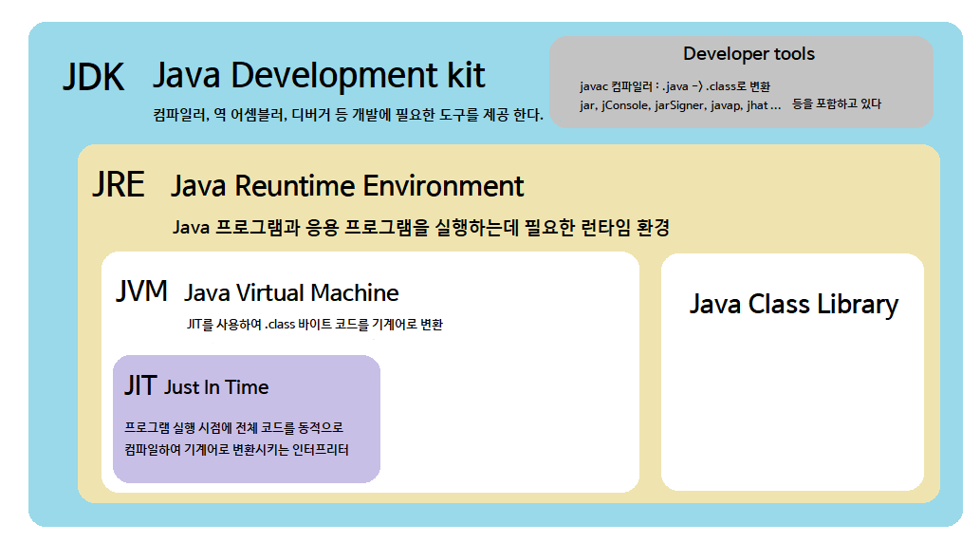Select the "Java Reuntime Environment" heading
Viewport: 980px width, 543px height.
pos(347,186)
